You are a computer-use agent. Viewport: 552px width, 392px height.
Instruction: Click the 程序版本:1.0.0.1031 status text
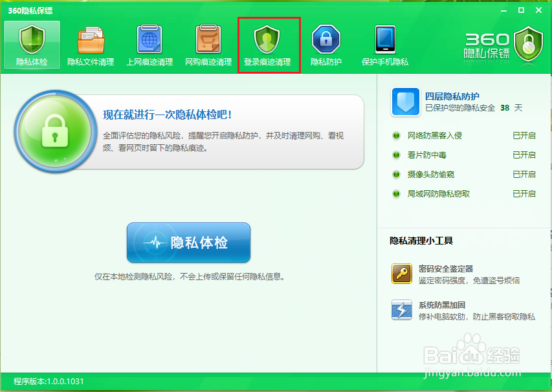[49, 382]
